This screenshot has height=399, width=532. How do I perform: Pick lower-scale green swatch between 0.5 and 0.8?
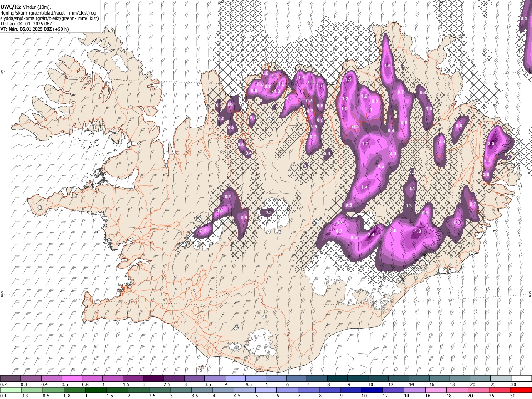[53, 390]
